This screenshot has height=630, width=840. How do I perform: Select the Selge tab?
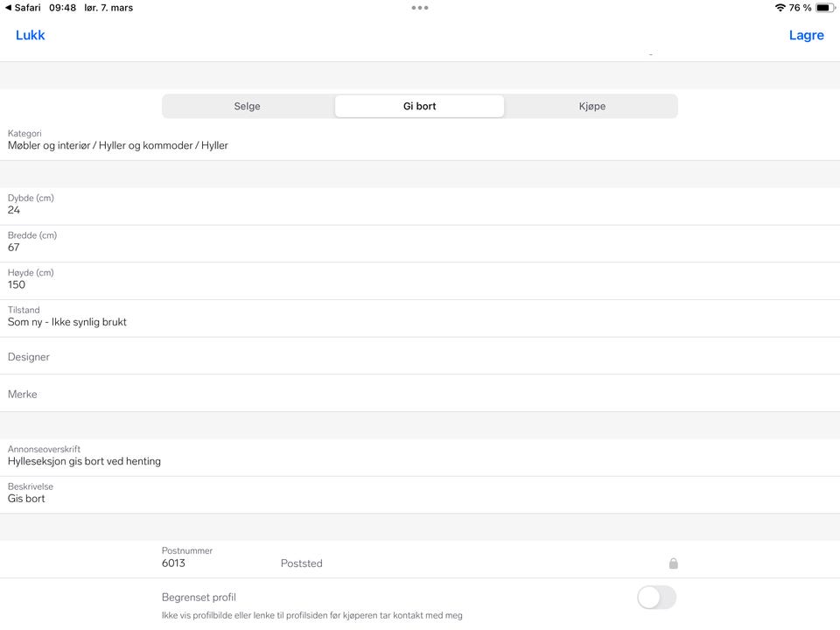tap(248, 106)
